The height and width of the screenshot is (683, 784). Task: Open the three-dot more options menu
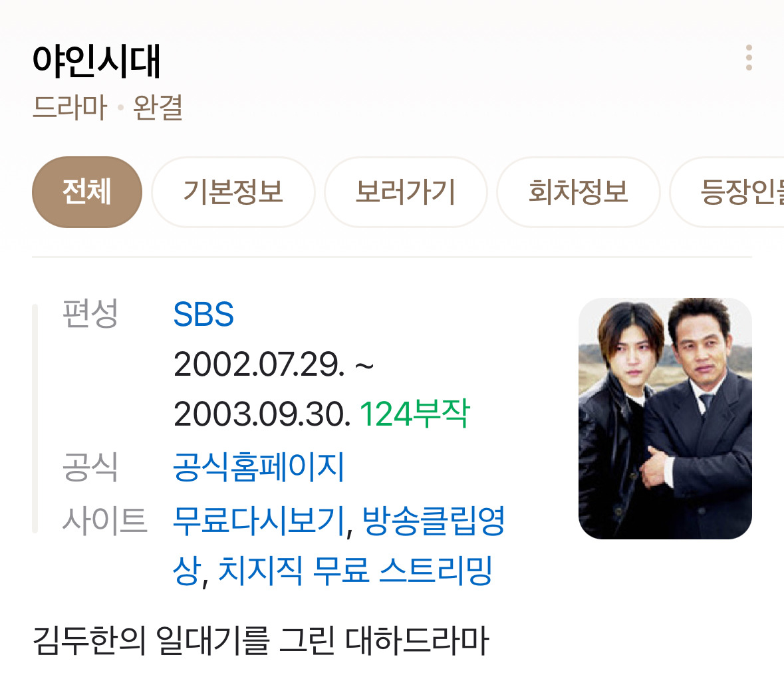tap(749, 57)
